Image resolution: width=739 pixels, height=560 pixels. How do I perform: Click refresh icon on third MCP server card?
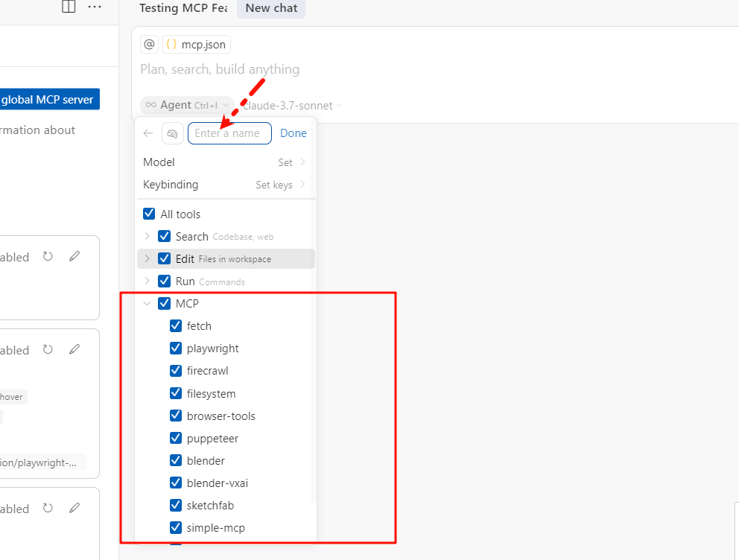click(48, 508)
